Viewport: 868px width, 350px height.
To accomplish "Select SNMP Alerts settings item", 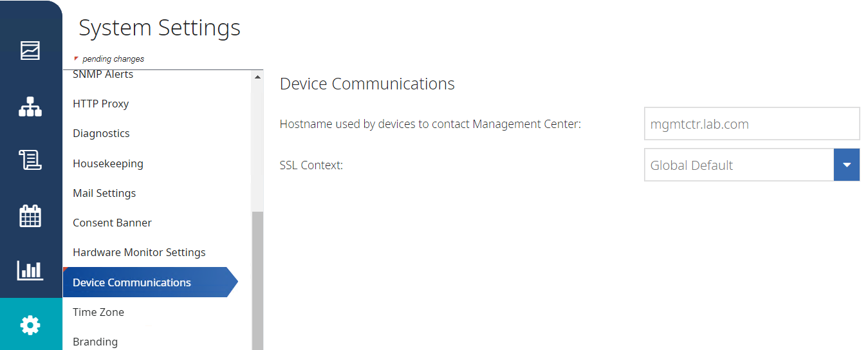I will (103, 75).
